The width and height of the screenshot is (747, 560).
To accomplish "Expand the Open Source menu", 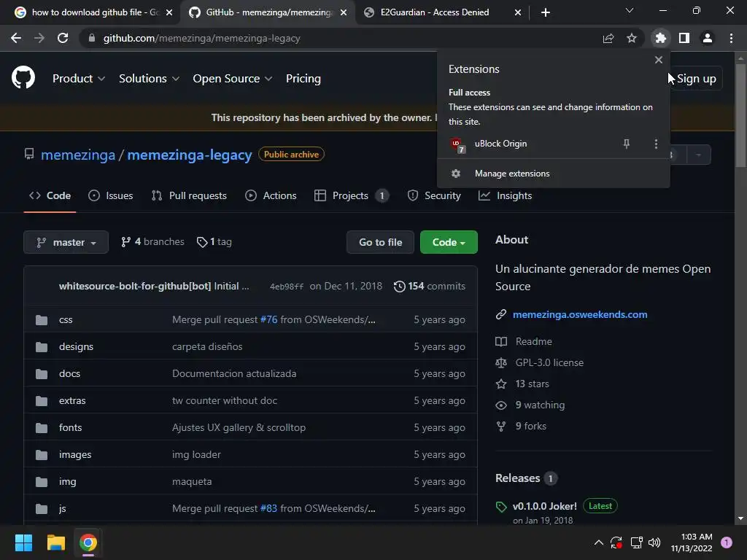I will click(x=233, y=79).
